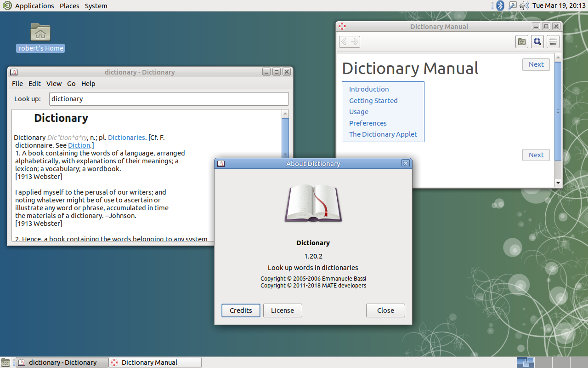Image resolution: width=588 pixels, height=368 pixels.
Task: Click the License button
Action: [283, 310]
